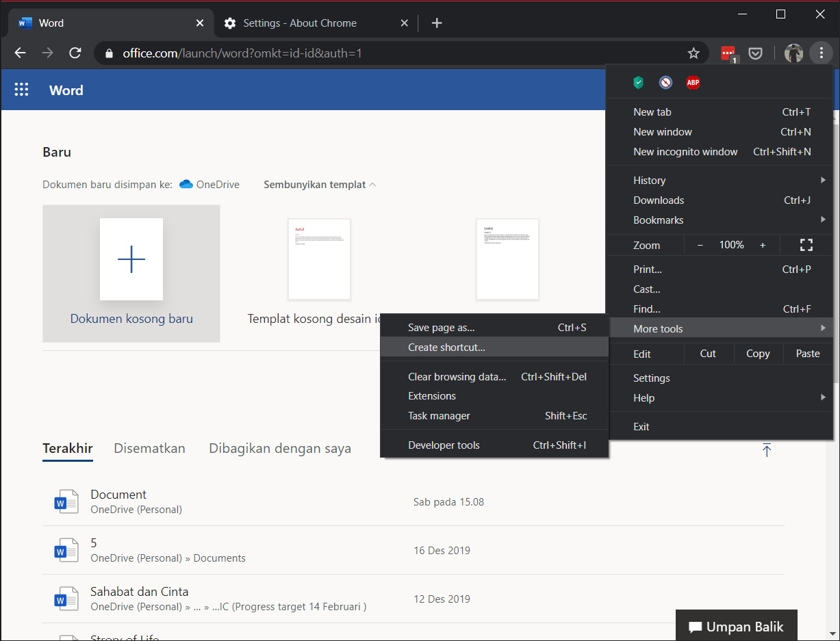Reload the page with refresh icon
This screenshot has height=641, width=840.
(75, 53)
